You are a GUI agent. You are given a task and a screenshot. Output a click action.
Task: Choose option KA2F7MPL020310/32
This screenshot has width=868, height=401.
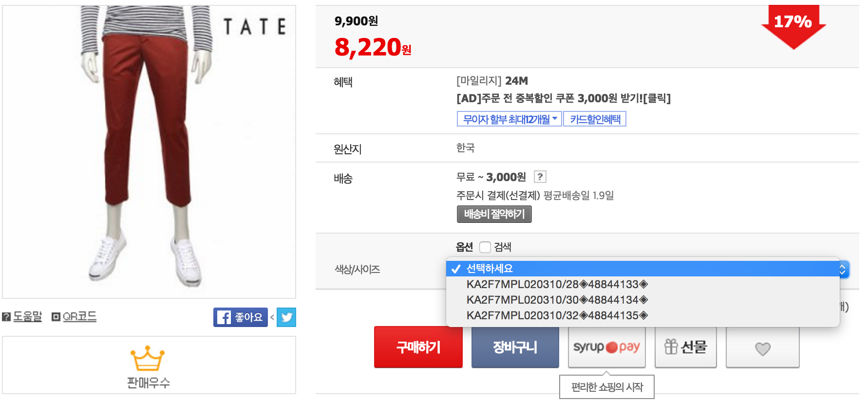pyautogui.click(x=557, y=315)
